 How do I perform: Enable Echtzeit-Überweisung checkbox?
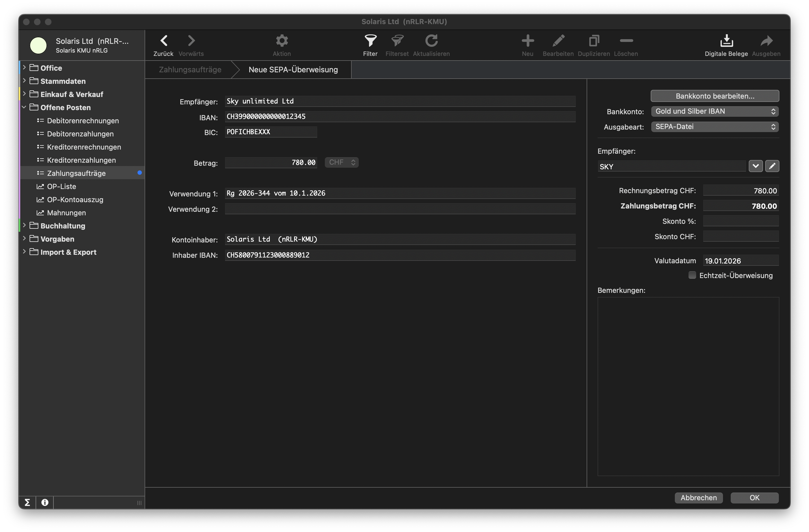(x=692, y=275)
